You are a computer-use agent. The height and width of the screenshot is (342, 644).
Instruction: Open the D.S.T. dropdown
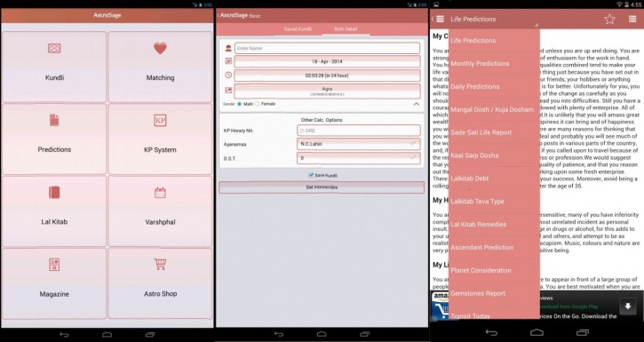[358, 158]
